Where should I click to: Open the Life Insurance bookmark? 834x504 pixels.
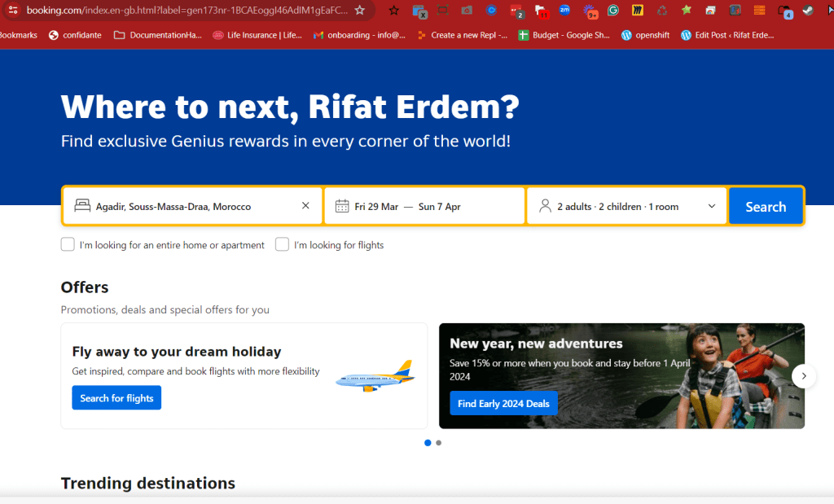coord(257,35)
